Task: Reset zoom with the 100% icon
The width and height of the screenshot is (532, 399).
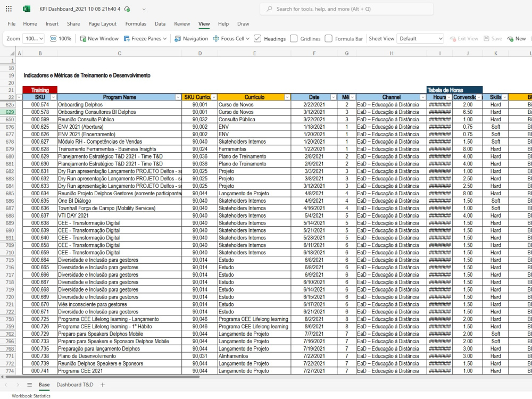Action: click(x=61, y=39)
